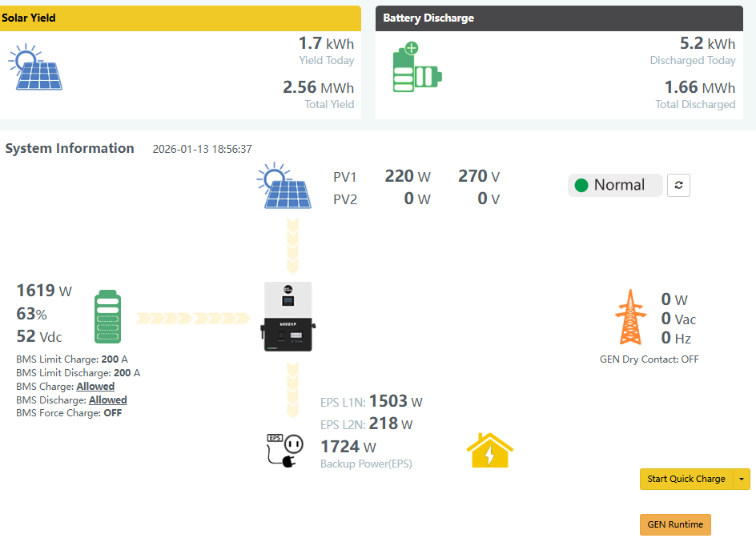The height and width of the screenshot is (538, 756).
Task: Open the Start Quick Charge dropdown arrow
Action: pos(742,479)
